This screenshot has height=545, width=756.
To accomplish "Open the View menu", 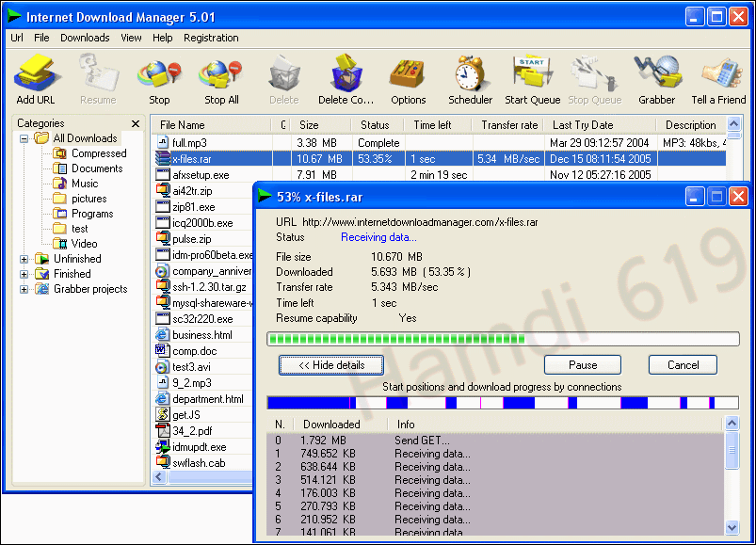I will pos(131,38).
